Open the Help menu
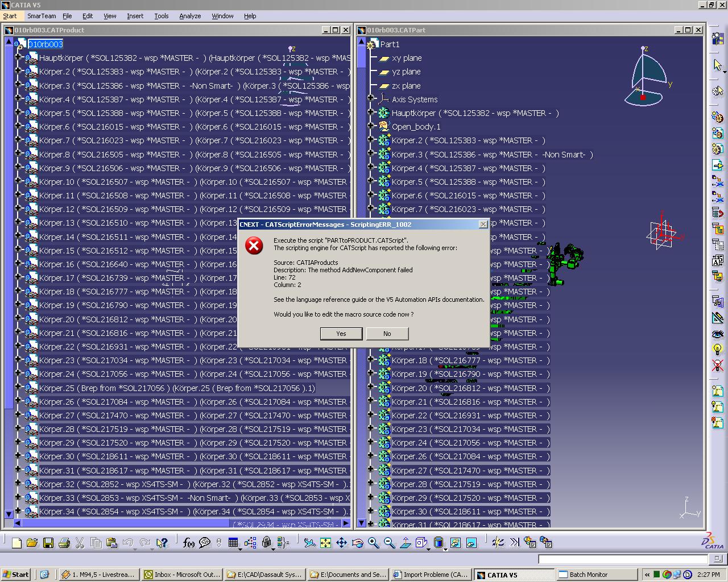The image size is (728, 582). point(250,16)
